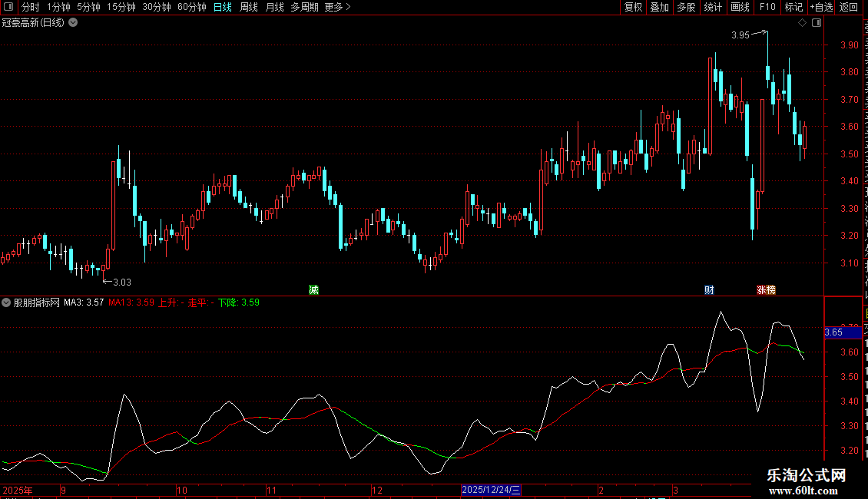Click the 涨榜 event marker
This screenshot has width=868, height=499.
[766, 290]
